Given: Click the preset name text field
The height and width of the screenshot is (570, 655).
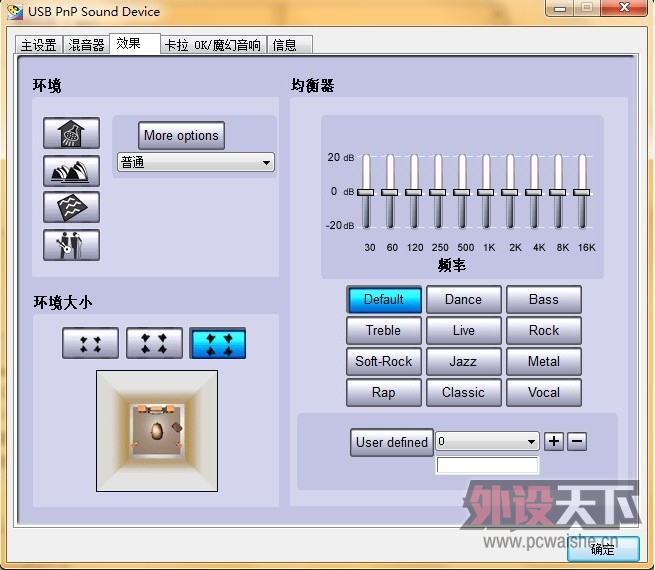Looking at the screenshot, I should (x=487, y=465).
